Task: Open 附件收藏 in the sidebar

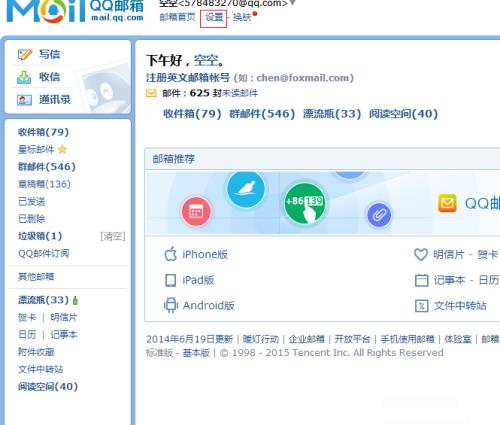Action: tap(36, 352)
